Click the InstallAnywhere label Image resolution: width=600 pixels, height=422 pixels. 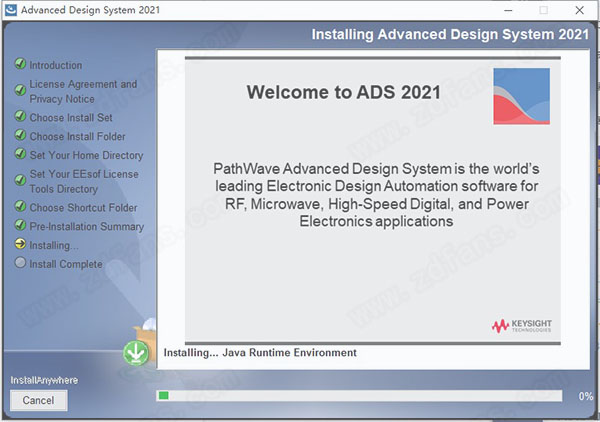[x=44, y=380]
